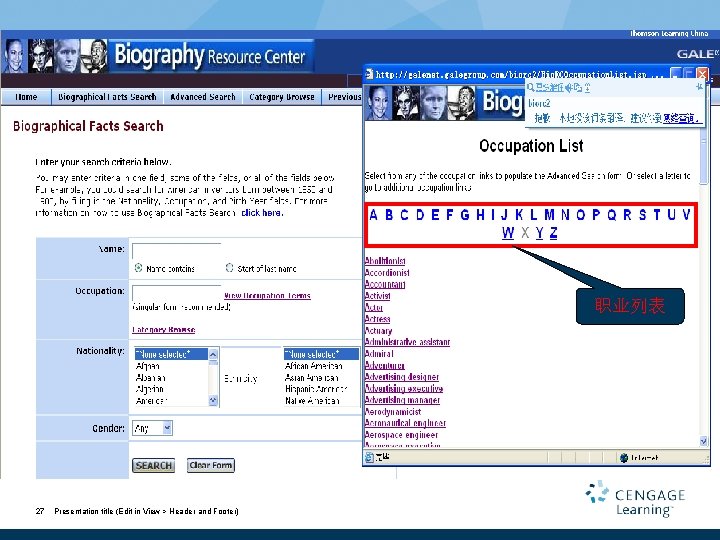Screen dimensions: 720x540
Task: Jump to letter Z in the Occupation List
Action: [x=553, y=233]
